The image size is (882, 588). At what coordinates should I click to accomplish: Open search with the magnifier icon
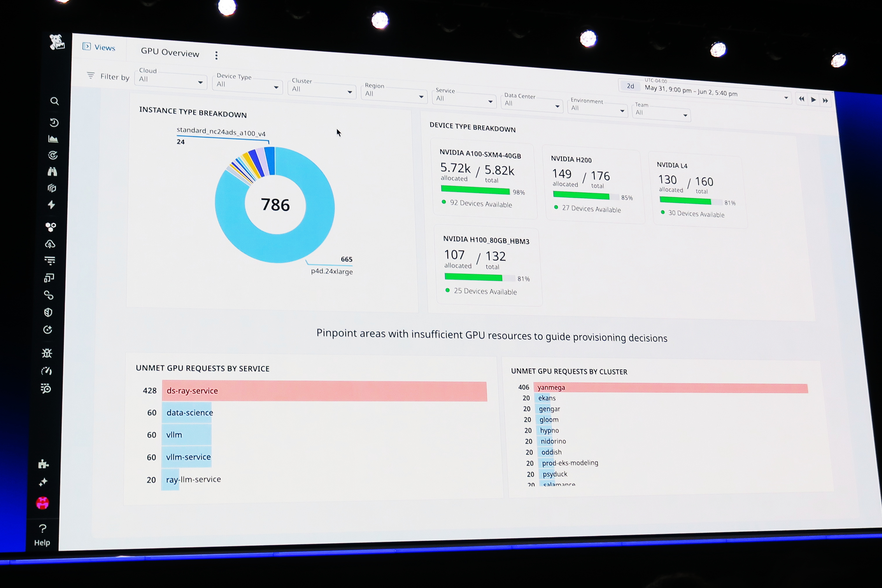tap(54, 101)
